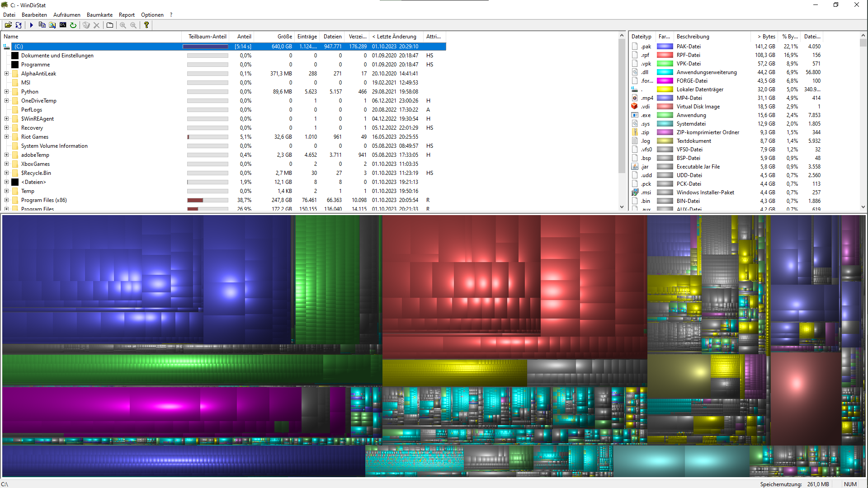Click the Copy path toolbar icon

pyautogui.click(x=42, y=25)
